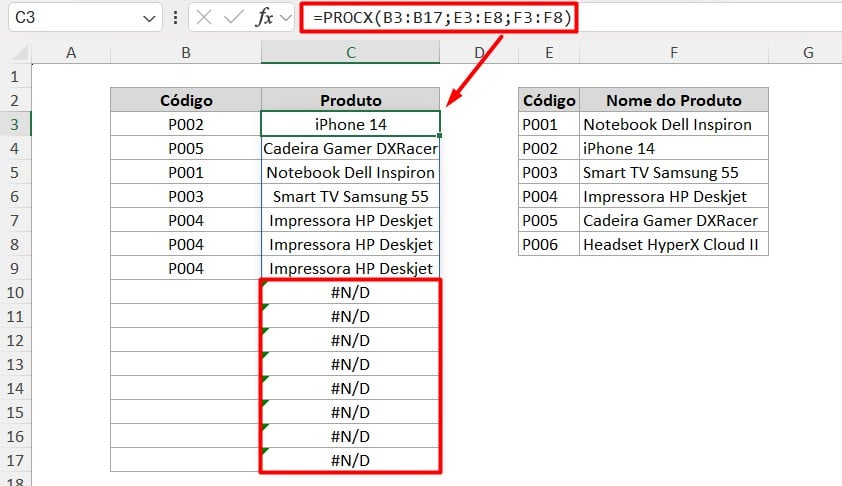This screenshot has width=842, height=486.
Task: Select cell C3 containing iPhone 14
Action: 350,124
